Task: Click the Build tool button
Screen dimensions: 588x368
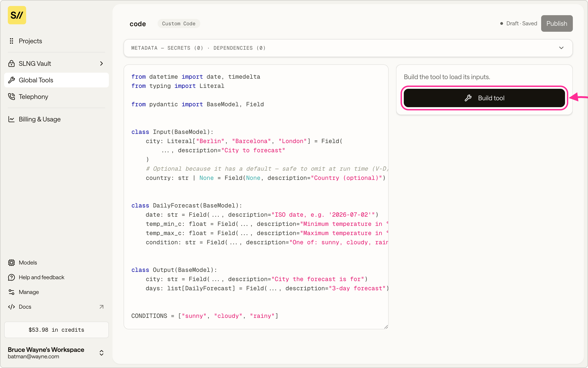Action: [484, 98]
